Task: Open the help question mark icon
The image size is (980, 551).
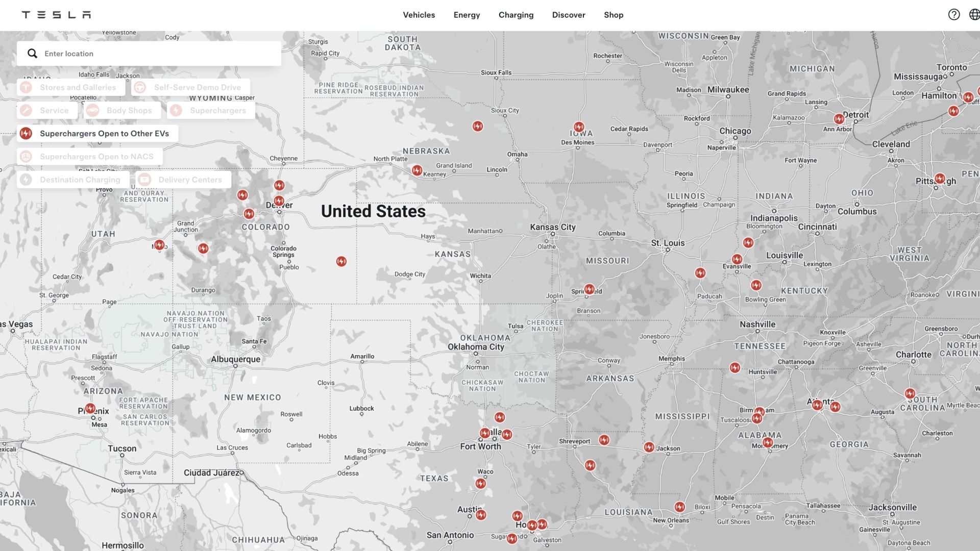Action: point(953,15)
